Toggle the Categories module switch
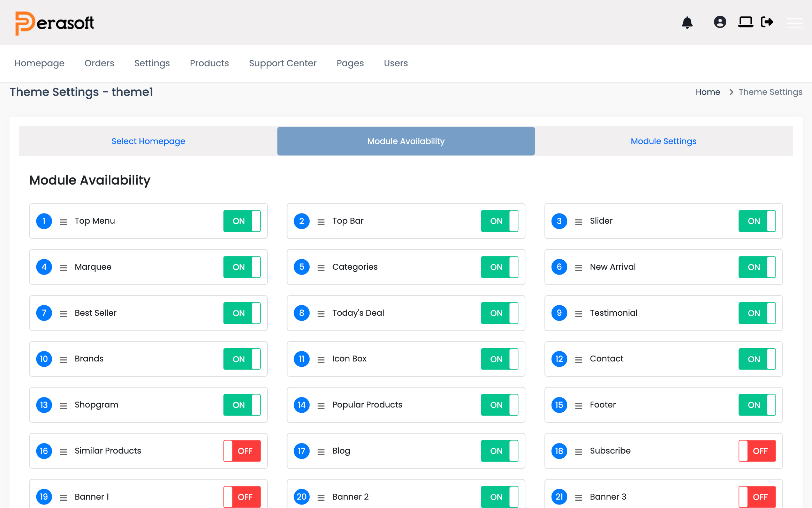812x508 pixels. (x=500, y=267)
